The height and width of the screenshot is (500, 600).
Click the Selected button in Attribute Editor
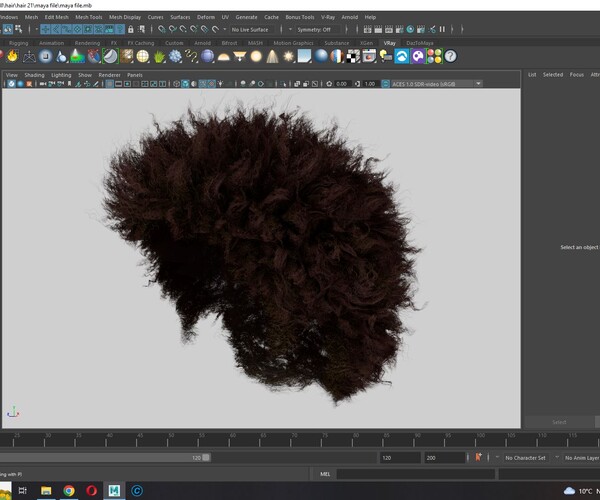553,75
